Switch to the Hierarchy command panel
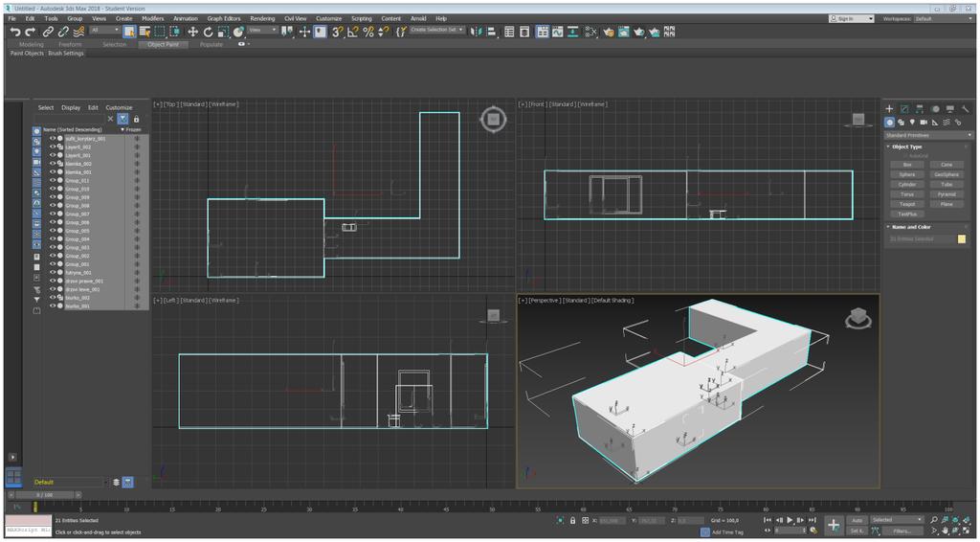Image resolution: width=980 pixels, height=542 pixels. tap(920, 109)
